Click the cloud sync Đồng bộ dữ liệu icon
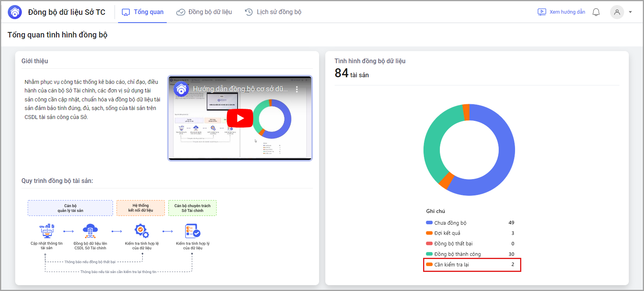Viewport: 644px width, 291px height. pyautogui.click(x=90, y=231)
